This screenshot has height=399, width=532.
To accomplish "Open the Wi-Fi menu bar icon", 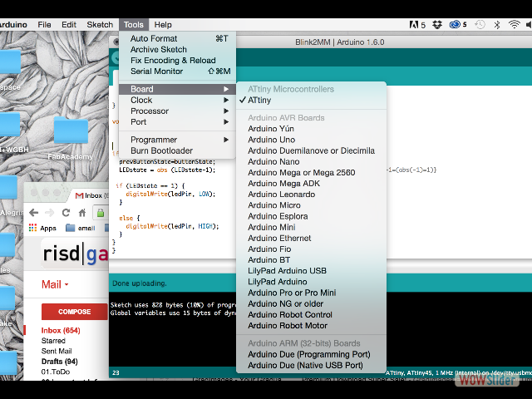I will pyautogui.click(x=515, y=25).
